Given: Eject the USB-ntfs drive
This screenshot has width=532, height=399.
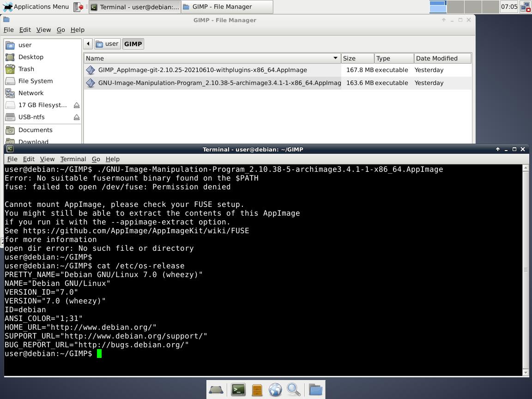Looking at the screenshot, I should pos(77,117).
